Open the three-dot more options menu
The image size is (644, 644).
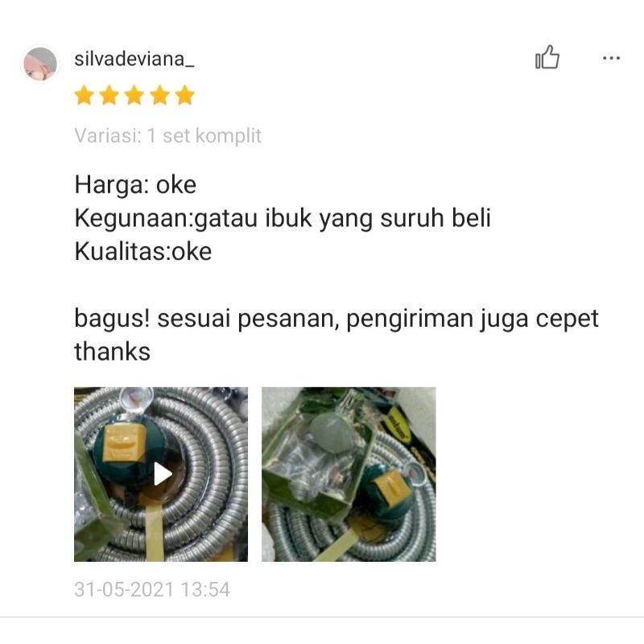pyautogui.click(x=611, y=58)
